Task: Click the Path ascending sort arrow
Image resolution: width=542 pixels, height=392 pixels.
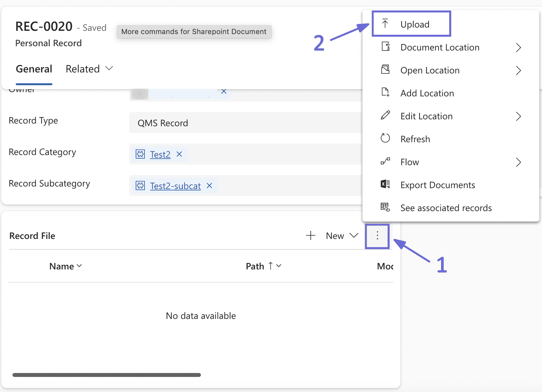Action: pyautogui.click(x=271, y=266)
